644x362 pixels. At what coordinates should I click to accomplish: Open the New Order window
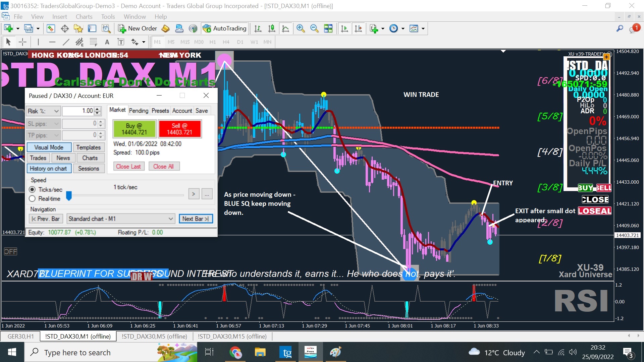138,28
